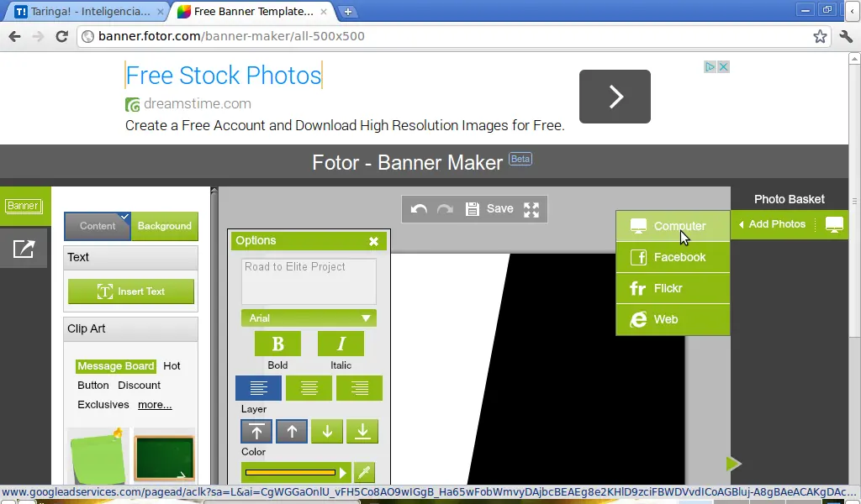The image size is (861, 504).
Task: Click the Add Photos button
Action: coord(774,224)
